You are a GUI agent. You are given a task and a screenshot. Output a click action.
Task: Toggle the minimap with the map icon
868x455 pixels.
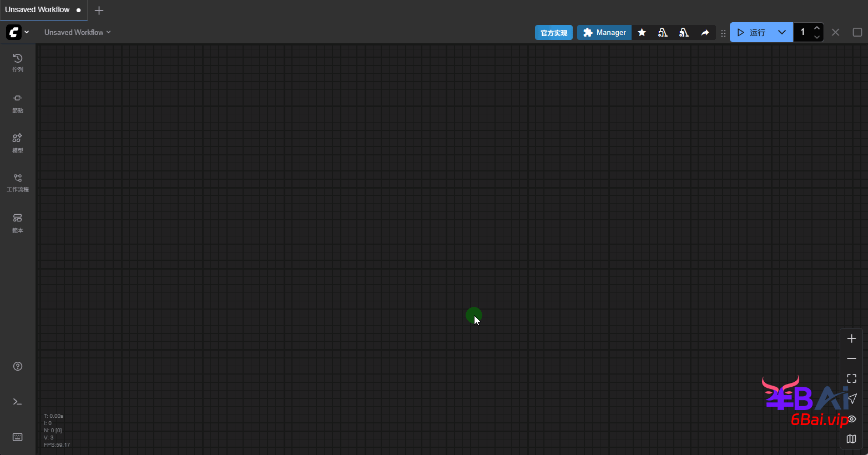[851, 439]
